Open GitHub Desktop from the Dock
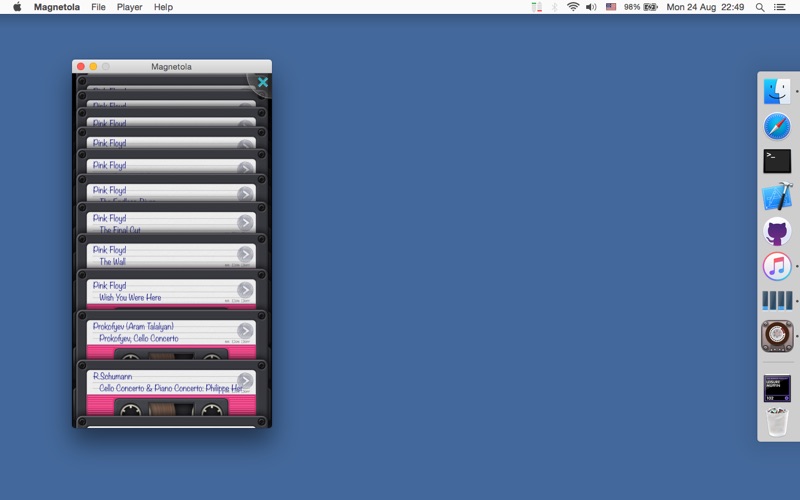The image size is (800, 500). (777, 231)
